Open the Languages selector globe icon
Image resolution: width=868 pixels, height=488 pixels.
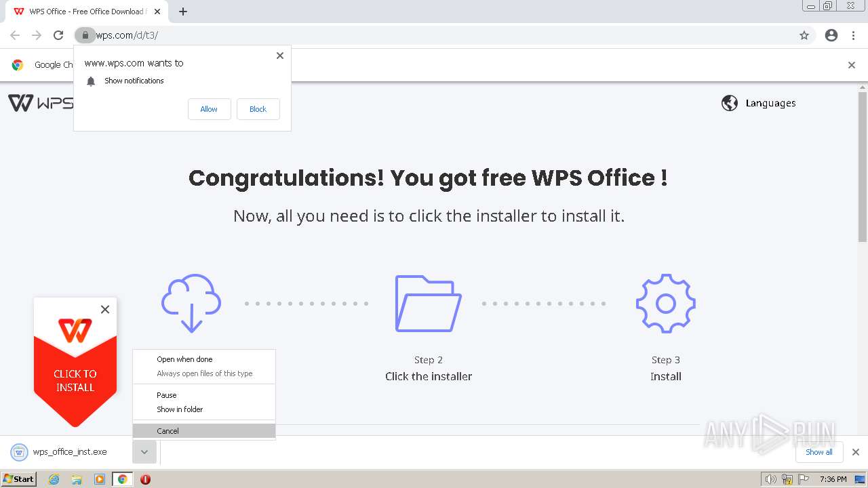pos(730,103)
